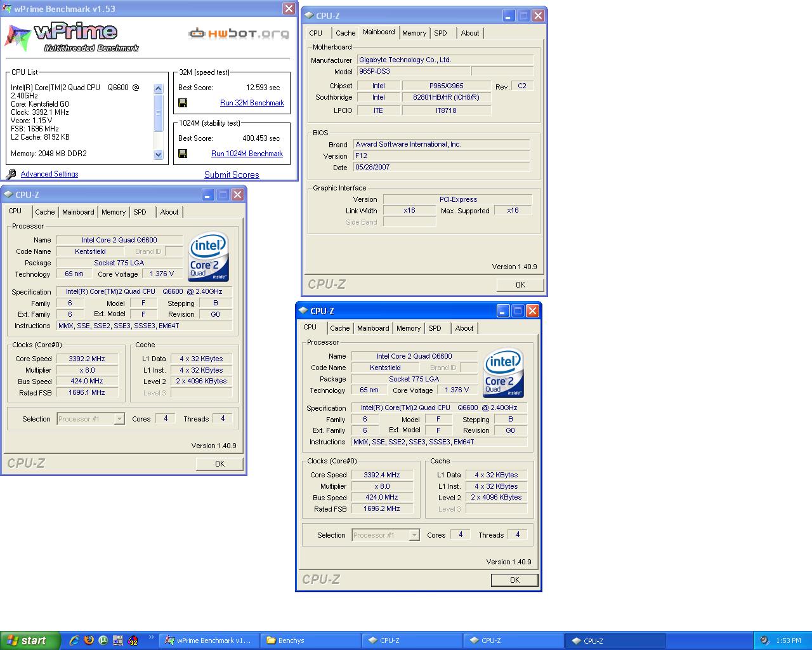Open the quick launch icon labeled 32
The image size is (812, 650).
[x=133, y=640]
